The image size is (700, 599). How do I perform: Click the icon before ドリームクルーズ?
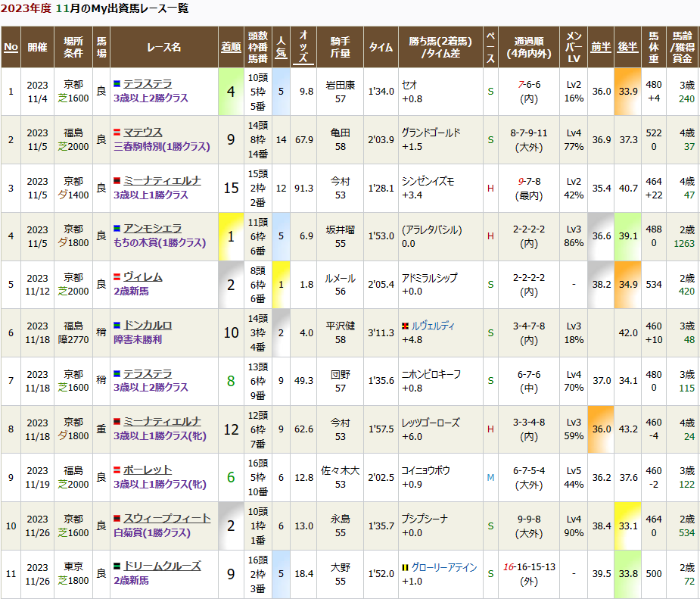click(117, 566)
